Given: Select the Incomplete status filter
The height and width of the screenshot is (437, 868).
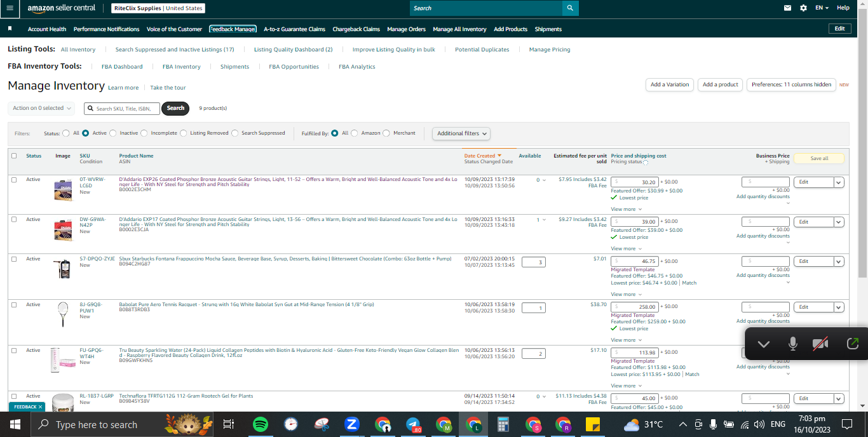Looking at the screenshot, I should (144, 133).
